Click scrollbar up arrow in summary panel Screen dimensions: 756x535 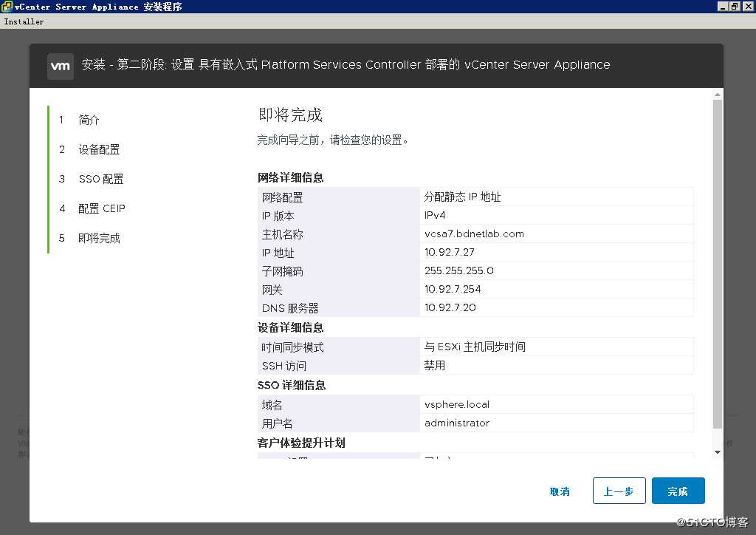pyautogui.click(x=718, y=95)
